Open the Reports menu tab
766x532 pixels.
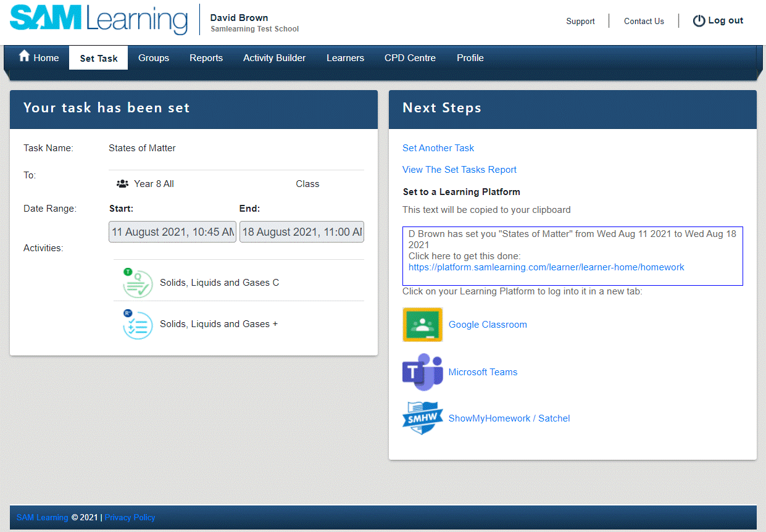206,58
